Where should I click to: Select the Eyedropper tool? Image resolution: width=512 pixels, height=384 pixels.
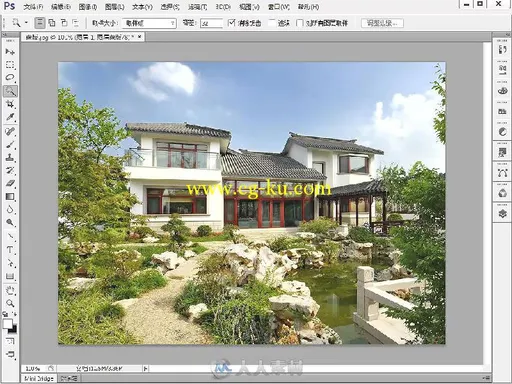(10, 117)
